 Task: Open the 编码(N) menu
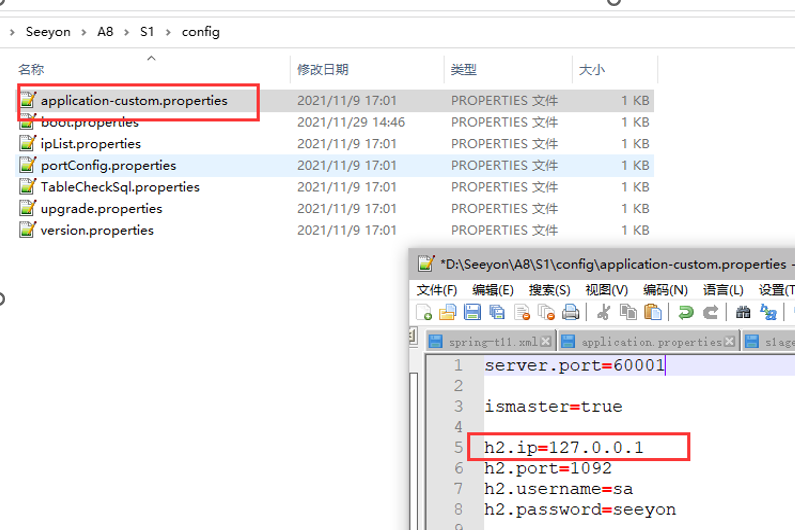(665, 290)
